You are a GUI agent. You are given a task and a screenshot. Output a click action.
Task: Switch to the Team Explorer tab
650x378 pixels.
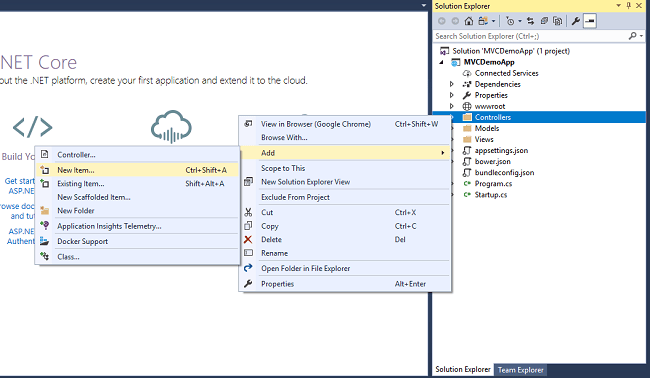[x=520, y=370]
